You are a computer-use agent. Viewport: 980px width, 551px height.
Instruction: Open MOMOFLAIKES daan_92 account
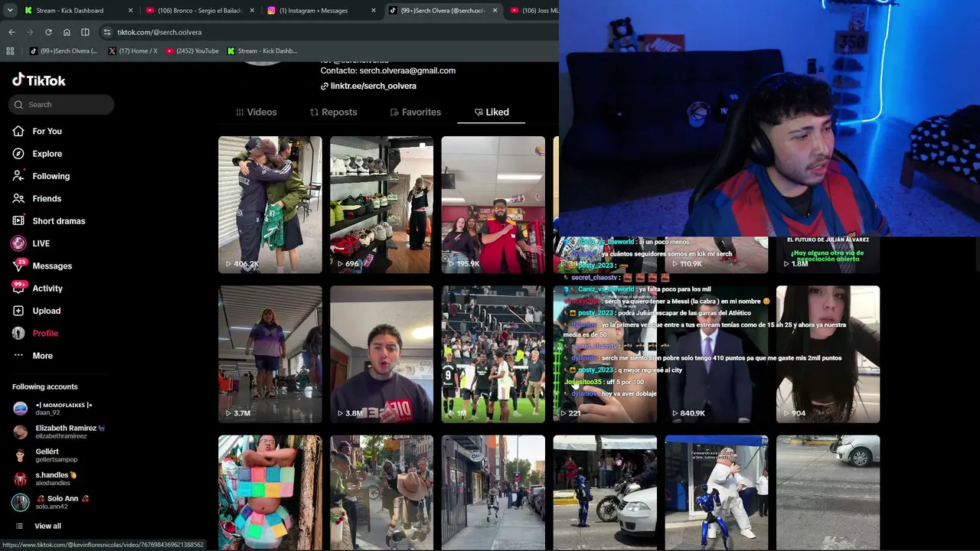click(52, 409)
